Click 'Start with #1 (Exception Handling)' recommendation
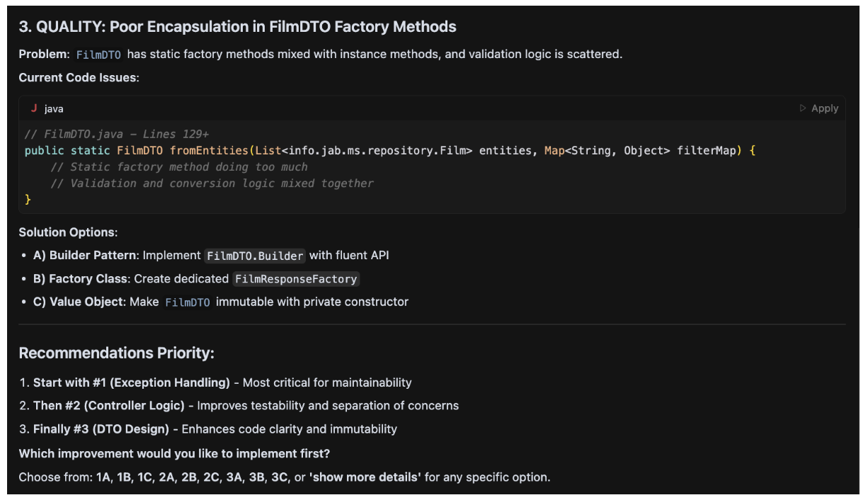The height and width of the screenshot is (500, 868). pos(131,382)
